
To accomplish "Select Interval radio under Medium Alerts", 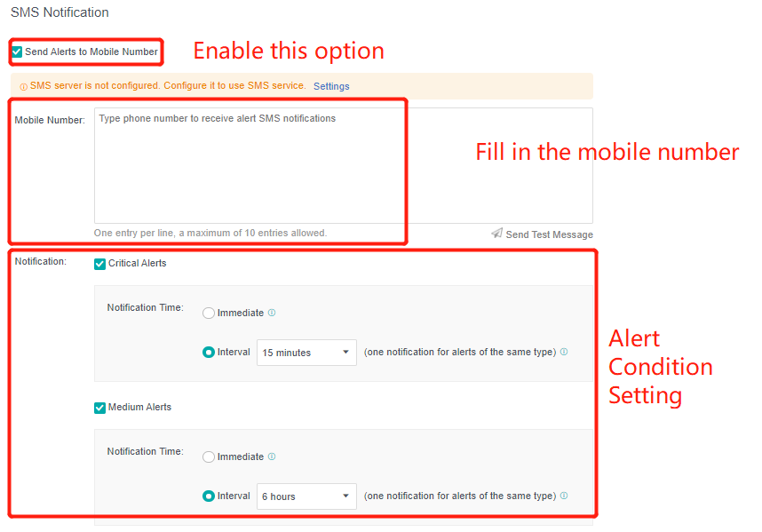I will point(209,496).
